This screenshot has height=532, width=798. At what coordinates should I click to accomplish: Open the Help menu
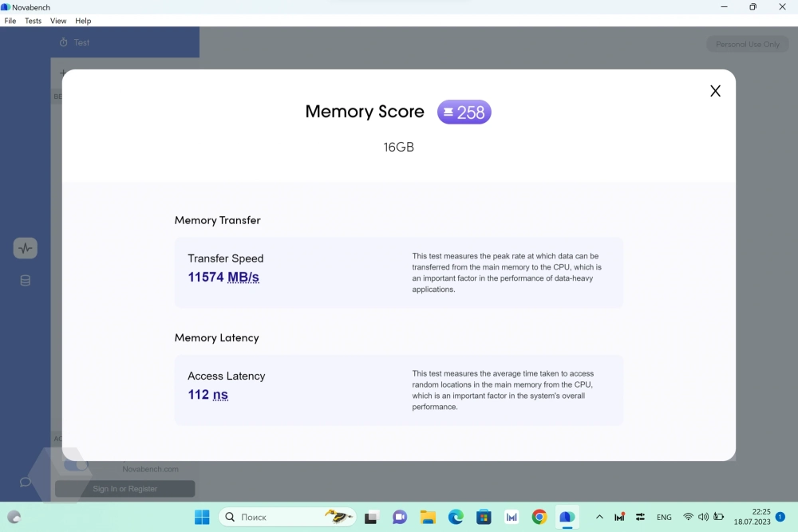pyautogui.click(x=83, y=21)
